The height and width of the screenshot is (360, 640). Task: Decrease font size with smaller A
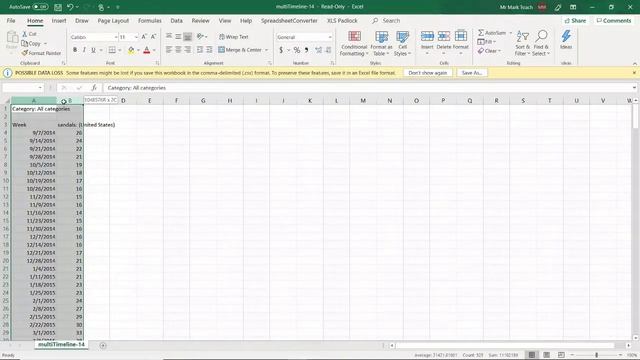click(153, 37)
